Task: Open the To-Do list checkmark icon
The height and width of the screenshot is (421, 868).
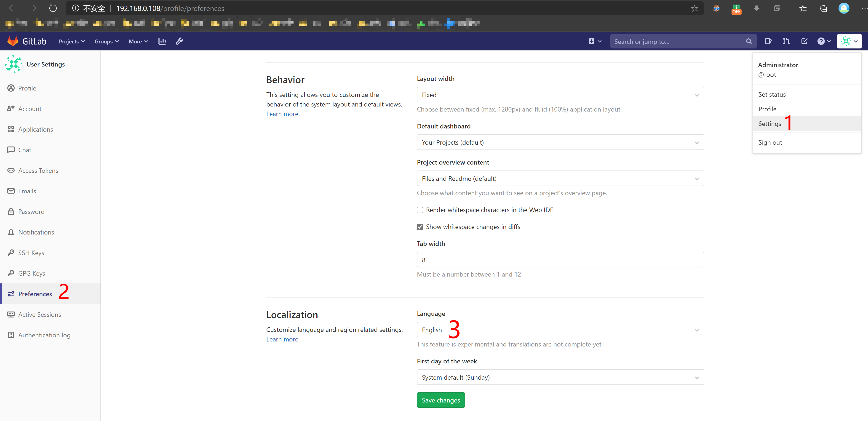Action: tap(804, 41)
